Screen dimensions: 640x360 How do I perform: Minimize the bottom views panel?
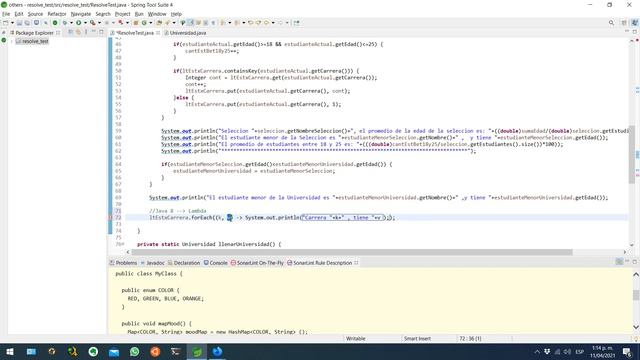tap(627, 262)
